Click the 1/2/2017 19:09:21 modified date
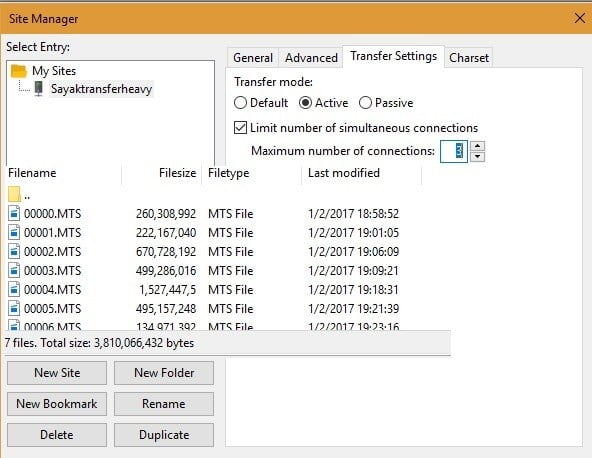 point(353,271)
